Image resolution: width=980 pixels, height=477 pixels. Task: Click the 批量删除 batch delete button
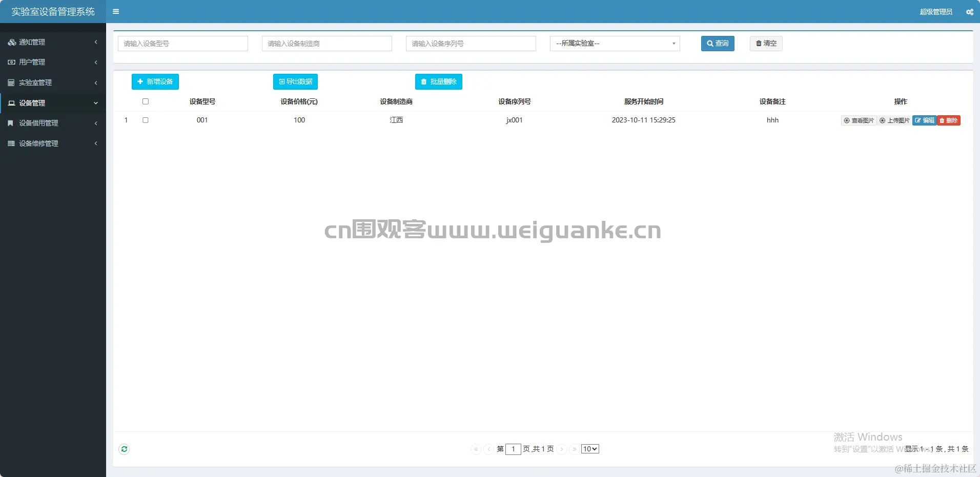click(x=439, y=81)
